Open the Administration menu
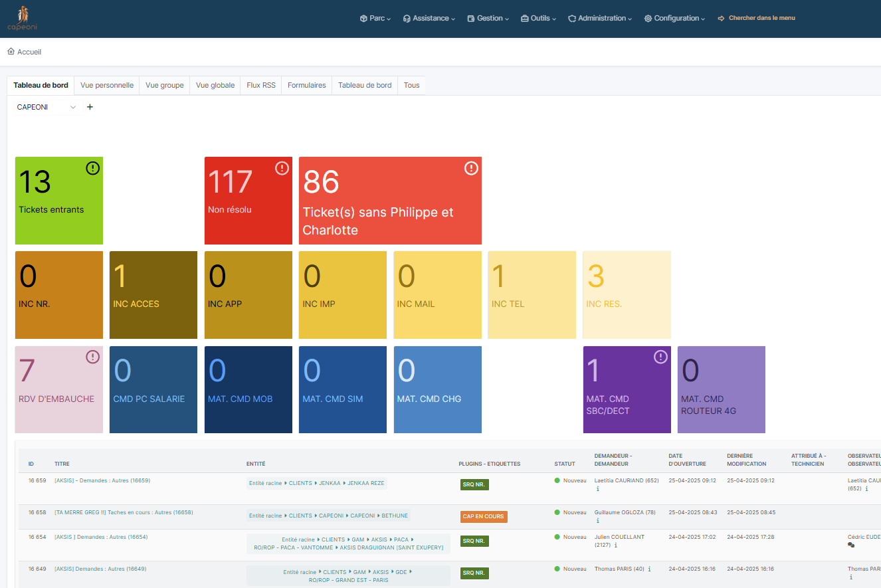This screenshot has width=881, height=588. (600, 19)
